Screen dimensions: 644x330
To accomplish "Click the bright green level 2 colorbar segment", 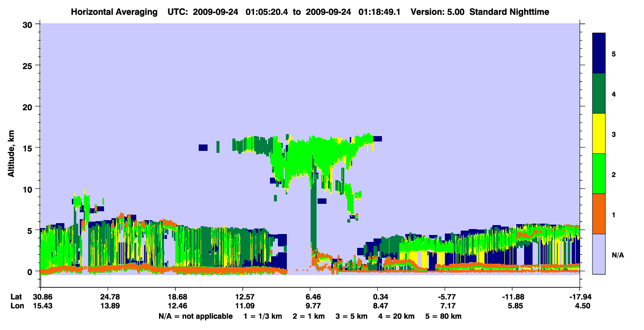I will [x=599, y=174].
